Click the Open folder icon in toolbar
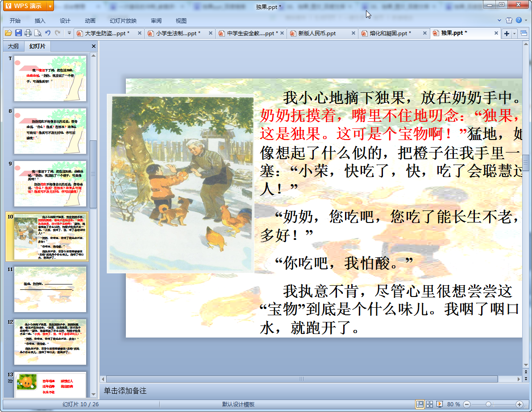532x412 pixels. (8, 33)
